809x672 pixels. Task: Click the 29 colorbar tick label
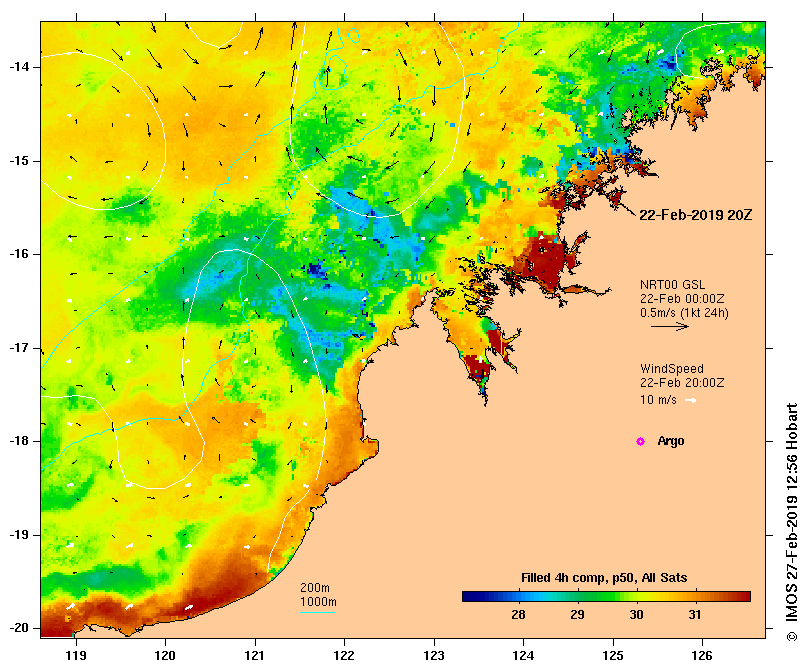pyautogui.click(x=577, y=615)
